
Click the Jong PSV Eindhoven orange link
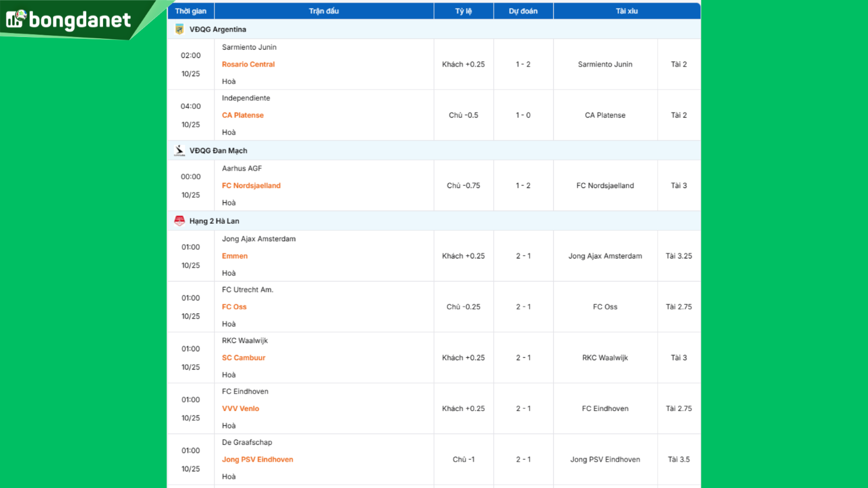click(x=258, y=460)
